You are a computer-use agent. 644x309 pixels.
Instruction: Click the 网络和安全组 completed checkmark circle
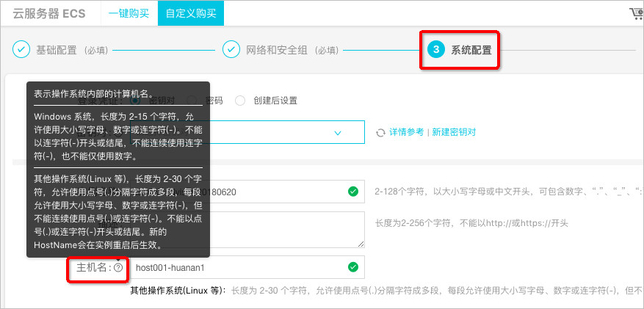click(231, 50)
